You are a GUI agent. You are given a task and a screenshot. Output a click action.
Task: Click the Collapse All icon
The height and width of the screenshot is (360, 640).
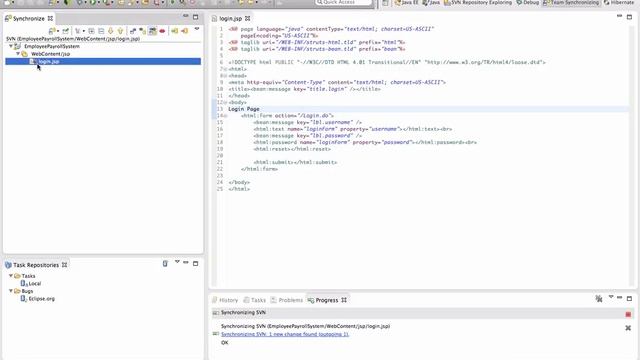coord(101,31)
